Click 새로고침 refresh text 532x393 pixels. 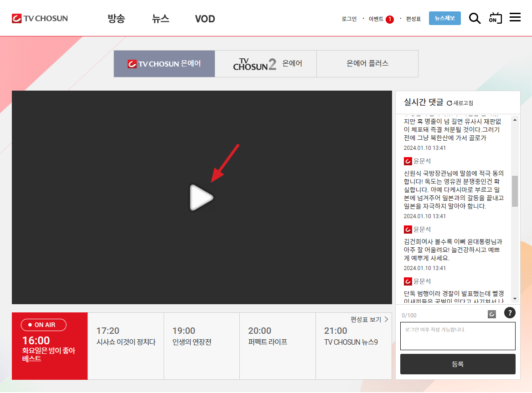[463, 103]
